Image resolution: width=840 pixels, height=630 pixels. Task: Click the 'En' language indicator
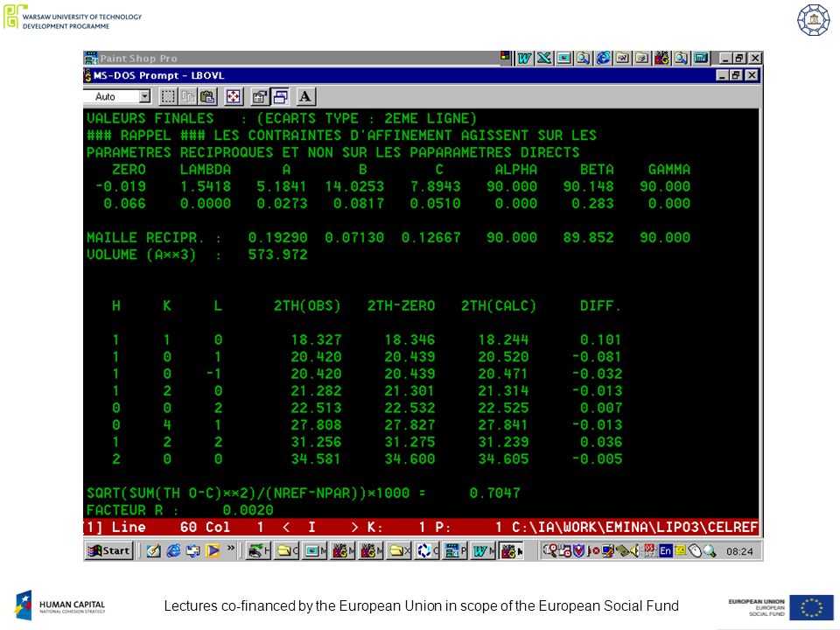click(x=665, y=550)
